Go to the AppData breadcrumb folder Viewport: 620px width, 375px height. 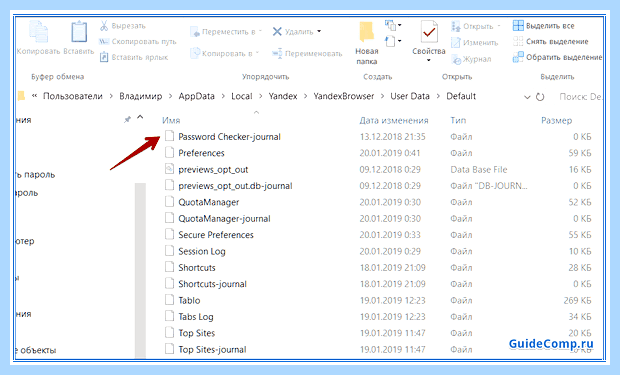coord(197,96)
